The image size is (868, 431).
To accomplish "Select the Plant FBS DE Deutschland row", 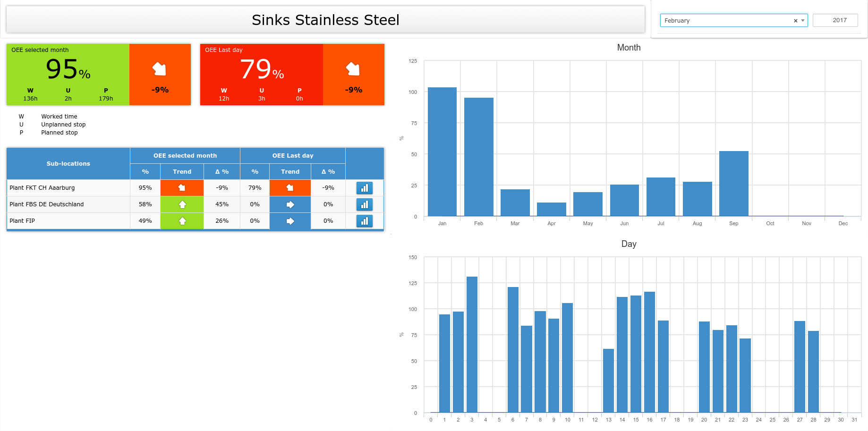I will pyautogui.click(x=47, y=204).
